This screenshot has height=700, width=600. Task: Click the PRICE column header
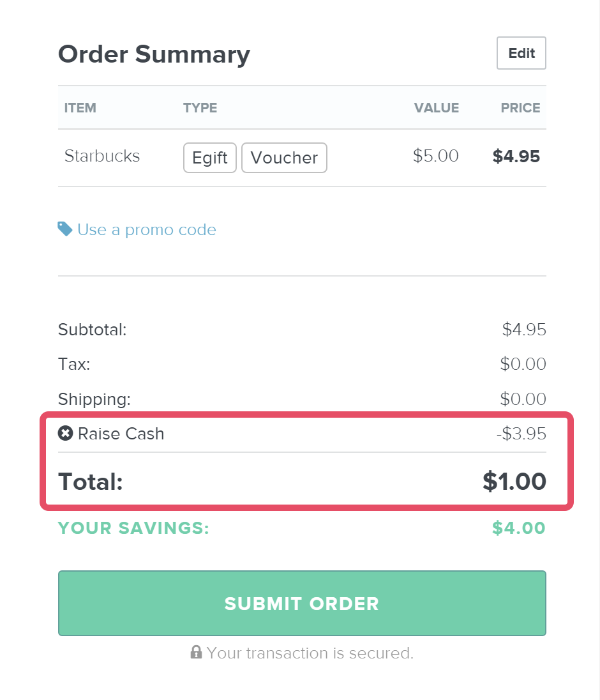click(520, 108)
